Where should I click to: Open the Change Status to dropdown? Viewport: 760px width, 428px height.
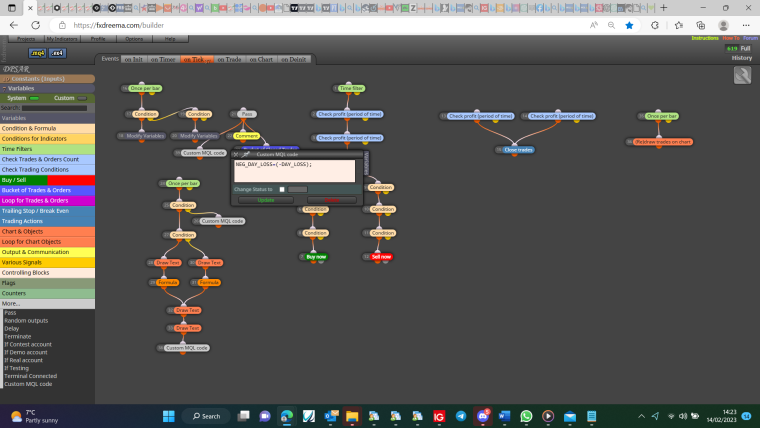click(298, 190)
